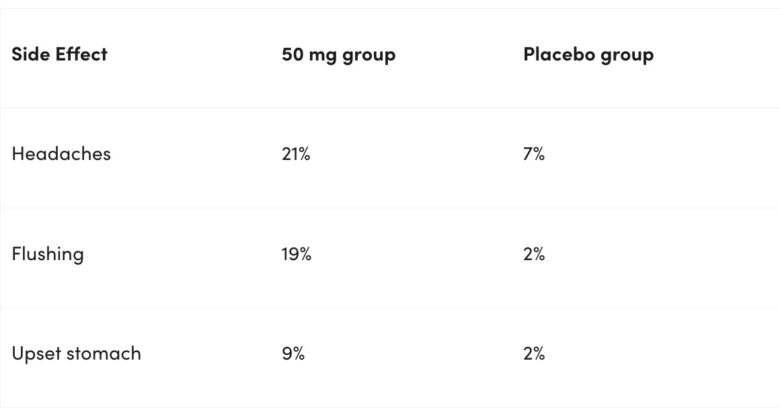Select the 50 mg group column header
The width and height of the screenshot is (780, 410).
[x=338, y=55]
